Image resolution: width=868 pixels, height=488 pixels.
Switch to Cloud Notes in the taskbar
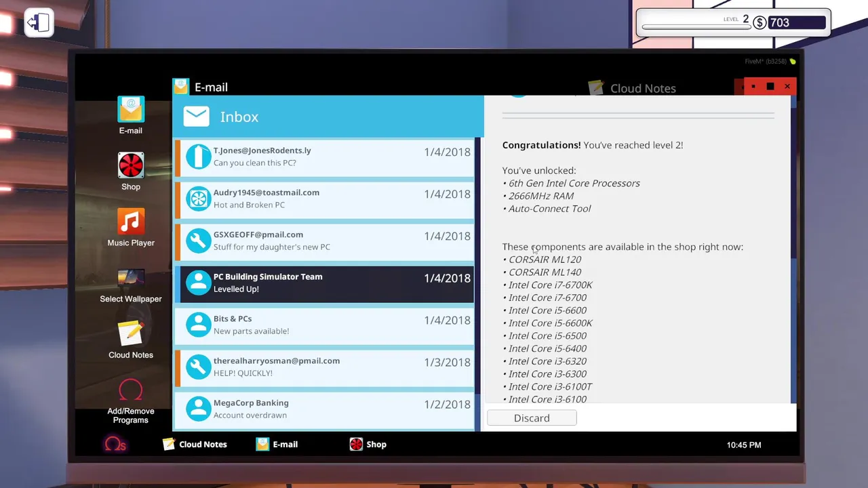[x=195, y=445]
